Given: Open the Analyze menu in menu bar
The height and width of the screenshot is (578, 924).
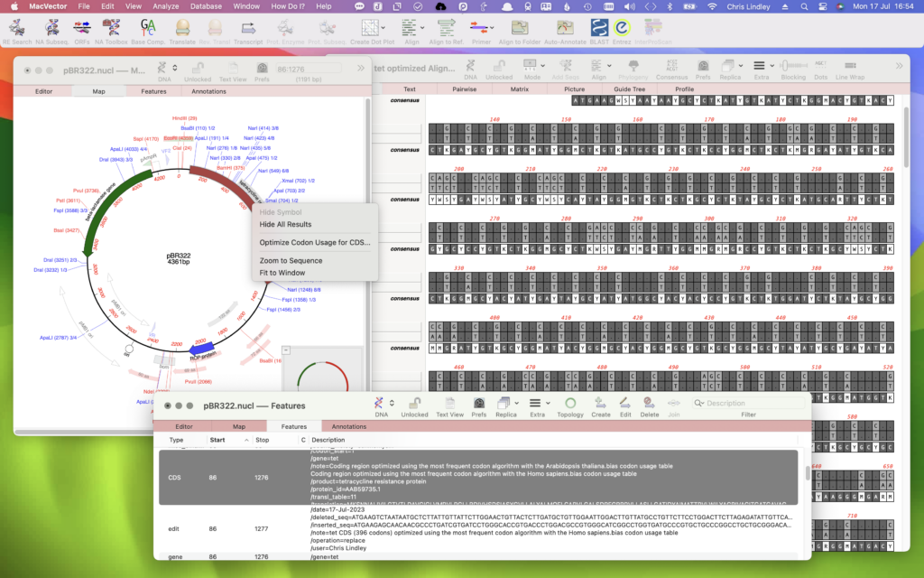Looking at the screenshot, I should tap(166, 6).
